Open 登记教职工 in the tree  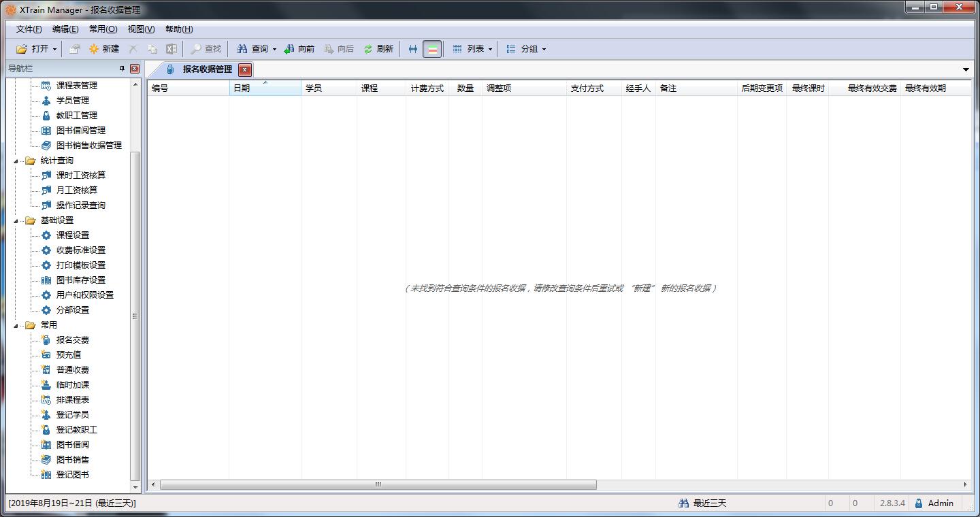pos(76,430)
